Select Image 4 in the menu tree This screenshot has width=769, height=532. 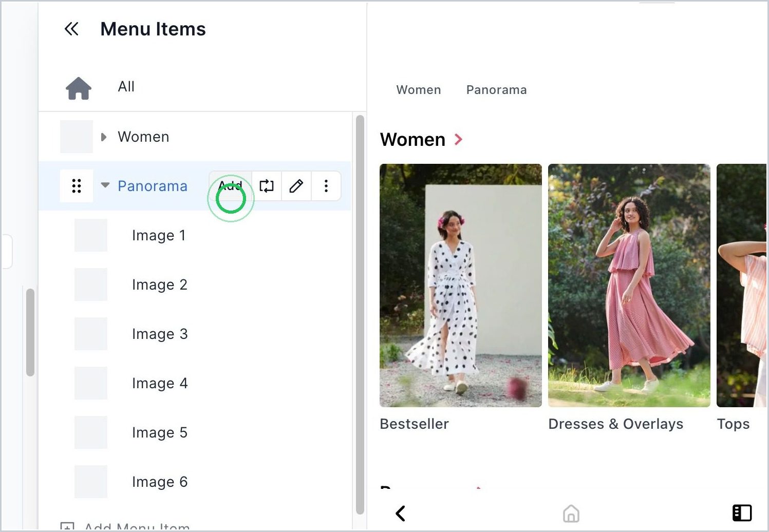pyautogui.click(x=160, y=383)
